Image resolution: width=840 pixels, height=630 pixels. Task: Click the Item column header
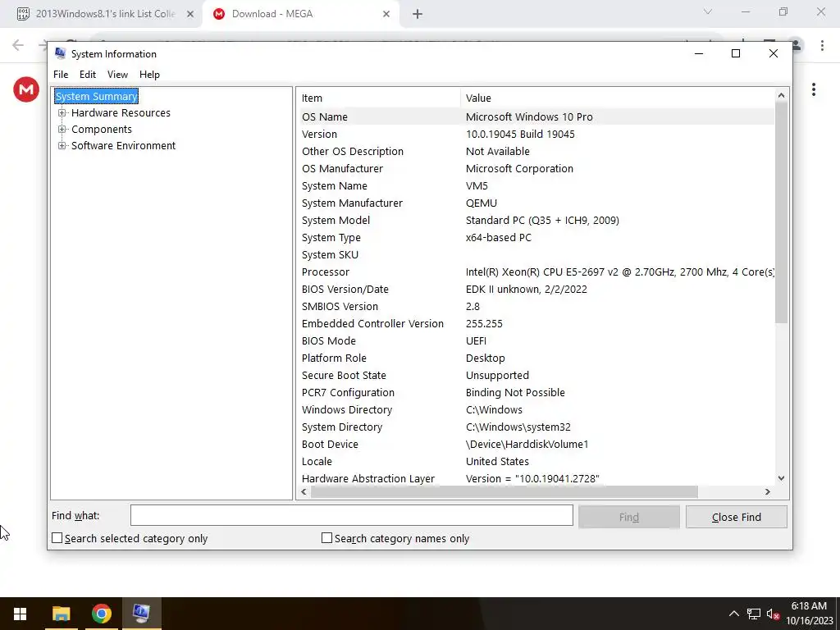coord(378,98)
